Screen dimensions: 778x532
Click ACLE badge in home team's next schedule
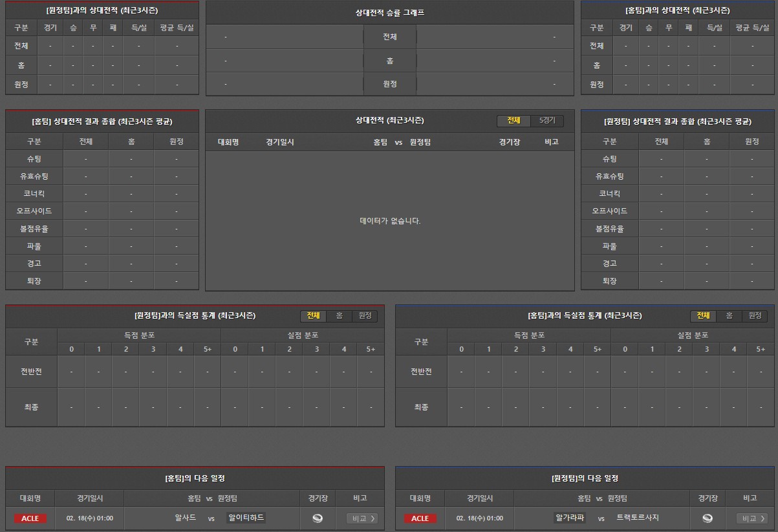point(30,518)
